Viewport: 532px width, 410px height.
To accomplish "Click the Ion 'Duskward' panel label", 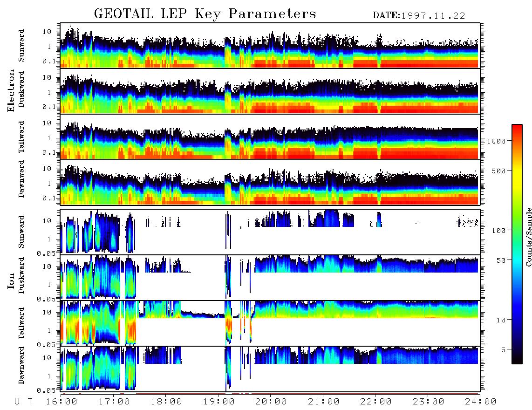I will 21,275.
